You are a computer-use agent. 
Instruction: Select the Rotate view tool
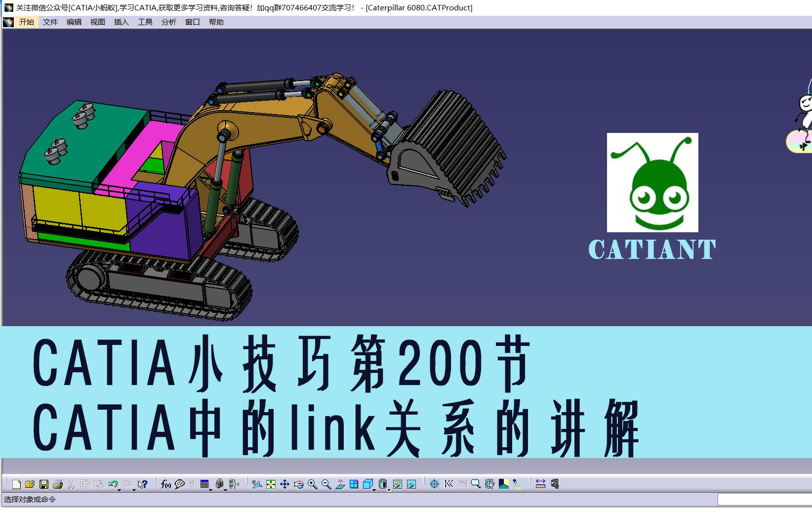point(298,484)
